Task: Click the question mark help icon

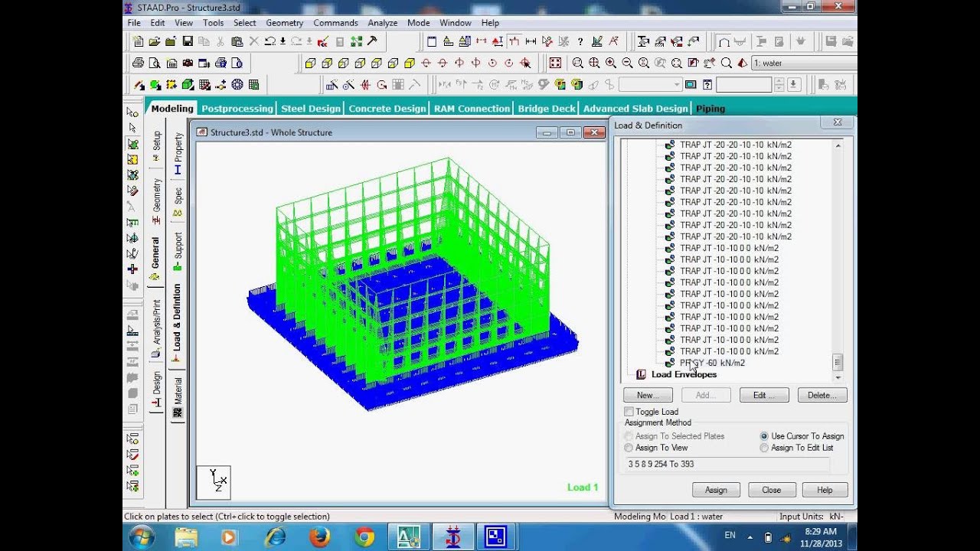Action: point(580,41)
